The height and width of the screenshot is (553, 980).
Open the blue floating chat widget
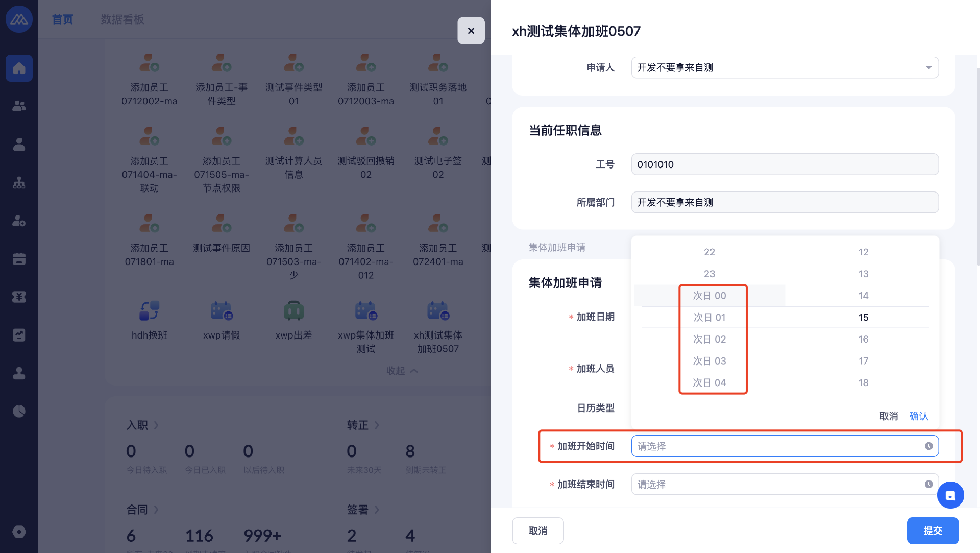pos(950,495)
